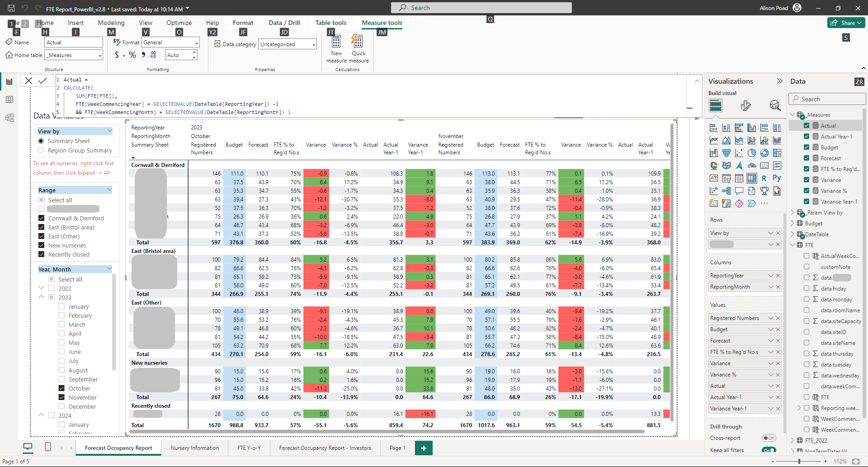Select the Region Group Summary radio
868x467 pixels.
pos(41,150)
